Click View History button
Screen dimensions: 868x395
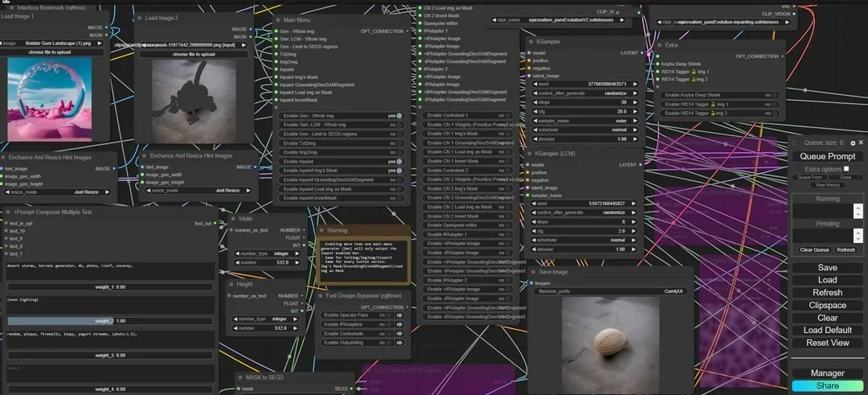click(828, 184)
